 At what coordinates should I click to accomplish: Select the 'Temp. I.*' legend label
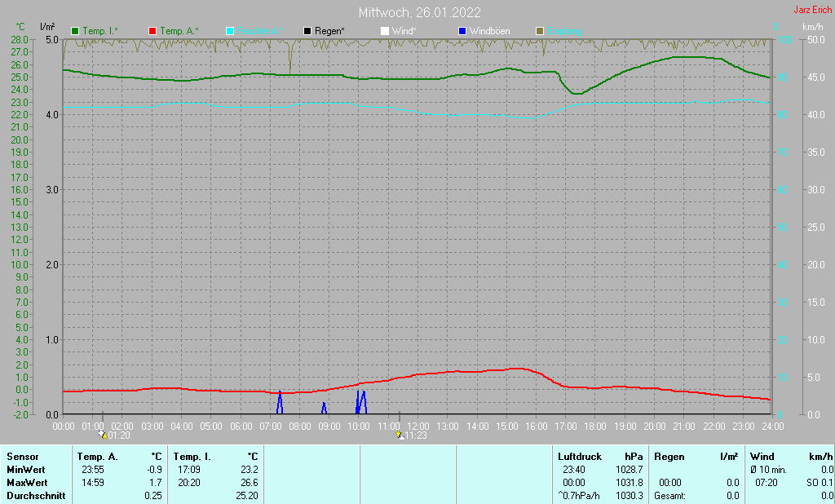pos(100,31)
